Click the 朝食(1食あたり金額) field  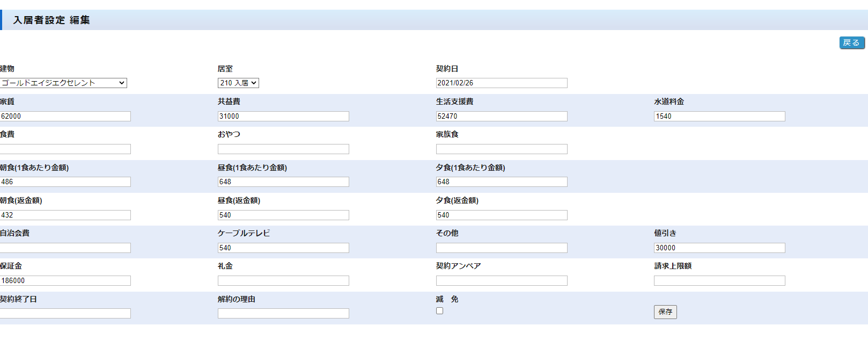click(x=65, y=182)
